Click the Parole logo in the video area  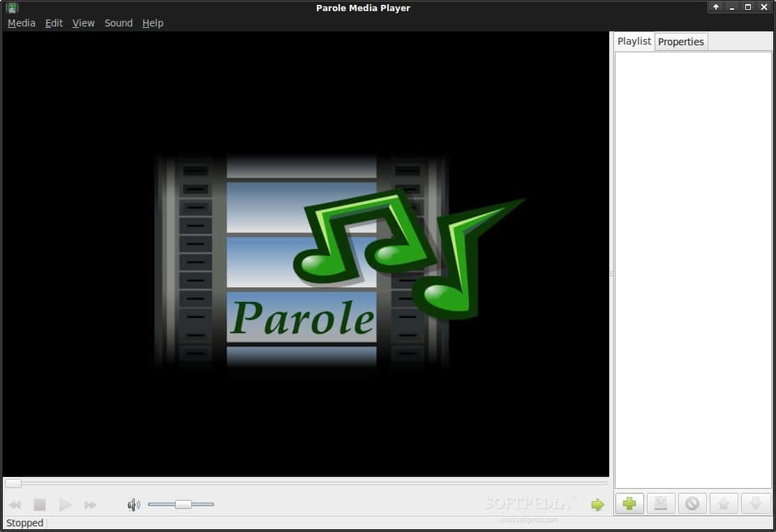[339, 262]
